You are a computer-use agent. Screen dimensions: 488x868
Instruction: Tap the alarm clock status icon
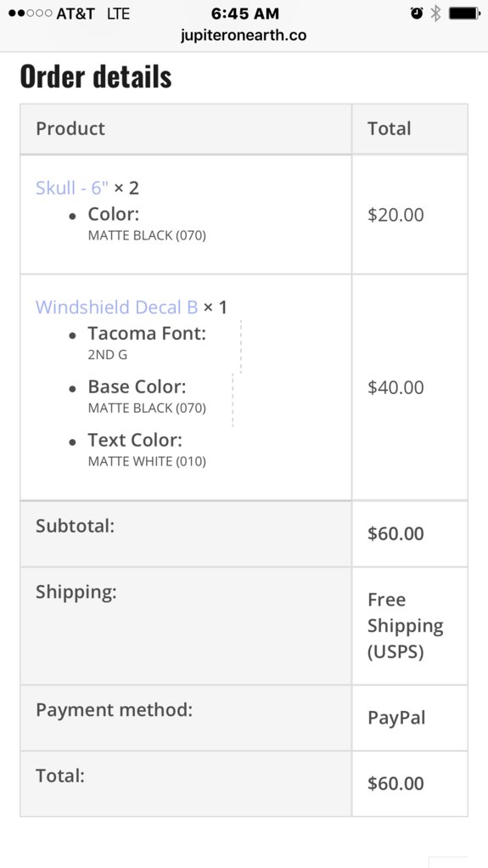(x=417, y=13)
